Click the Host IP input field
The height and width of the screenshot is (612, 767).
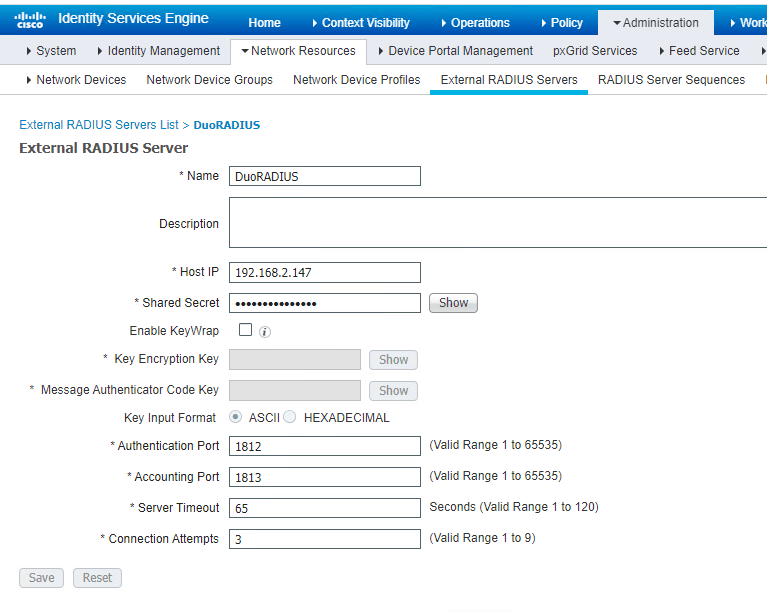click(324, 272)
